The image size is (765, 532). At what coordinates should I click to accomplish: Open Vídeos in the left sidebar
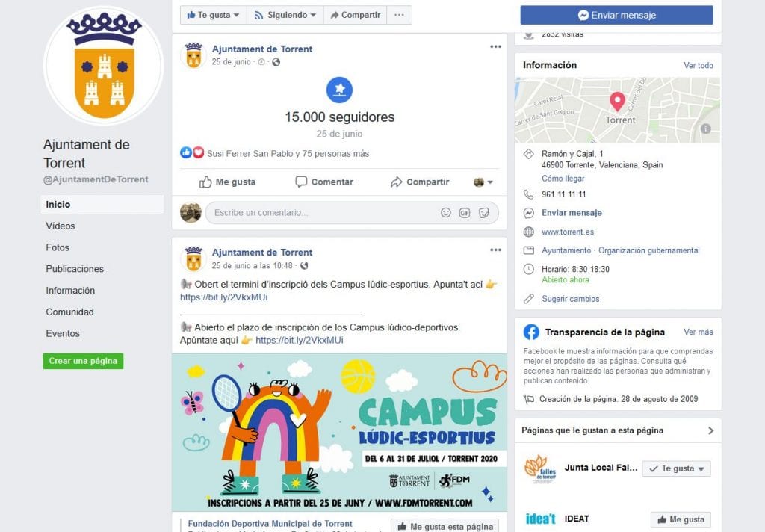tap(61, 226)
